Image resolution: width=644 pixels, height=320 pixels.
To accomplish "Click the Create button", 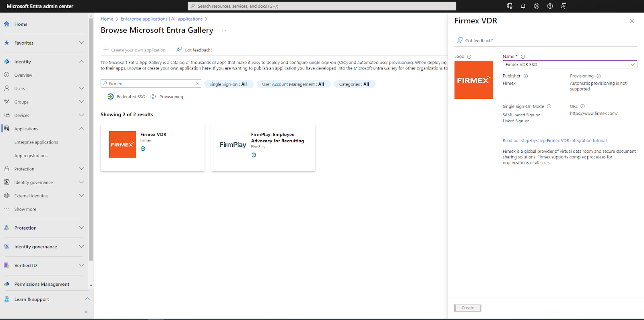I will pyautogui.click(x=468, y=308).
